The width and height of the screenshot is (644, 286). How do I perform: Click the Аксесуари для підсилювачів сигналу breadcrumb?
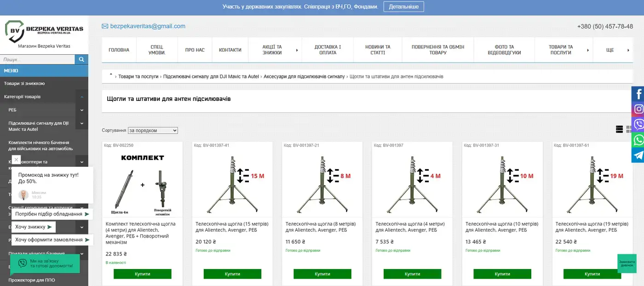(x=304, y=76)
